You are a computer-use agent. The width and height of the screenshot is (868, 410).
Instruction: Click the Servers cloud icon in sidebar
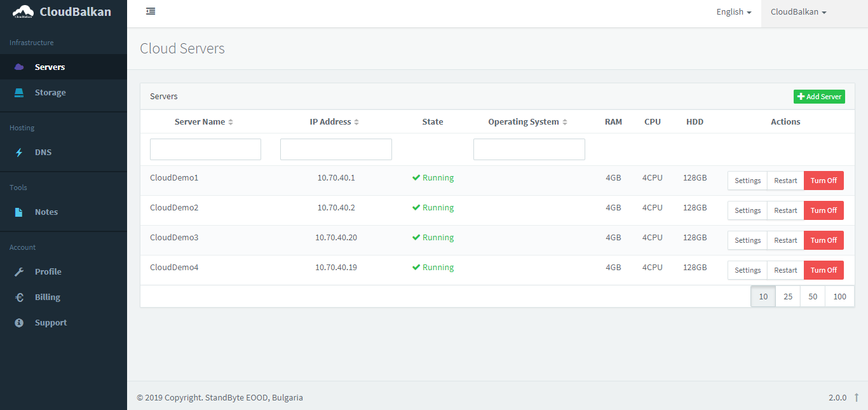19,67
